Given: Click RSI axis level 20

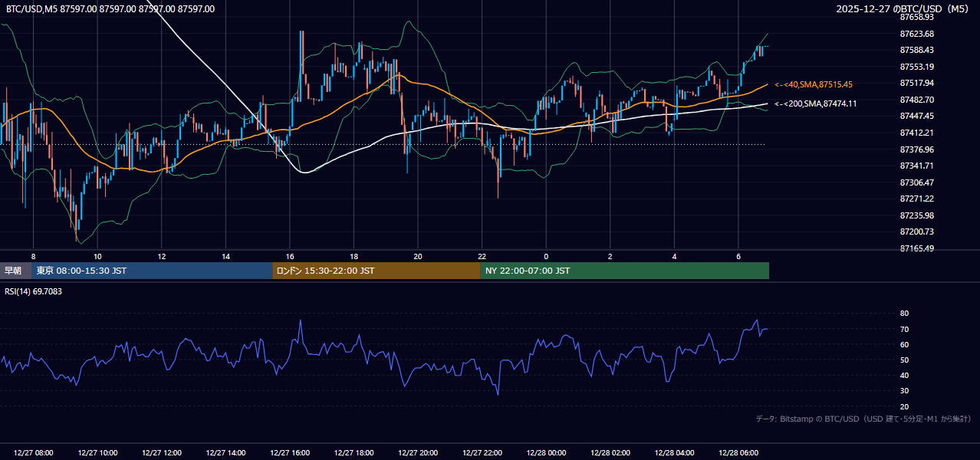Looking at the screenshot, I should (905, 406).
